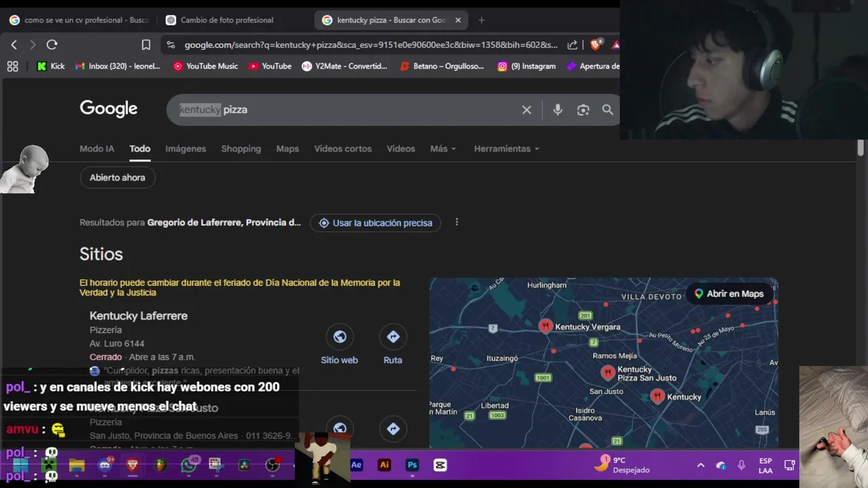868x488 pixels.
Task: Select the Todo results tab
Action: [140, 149]
